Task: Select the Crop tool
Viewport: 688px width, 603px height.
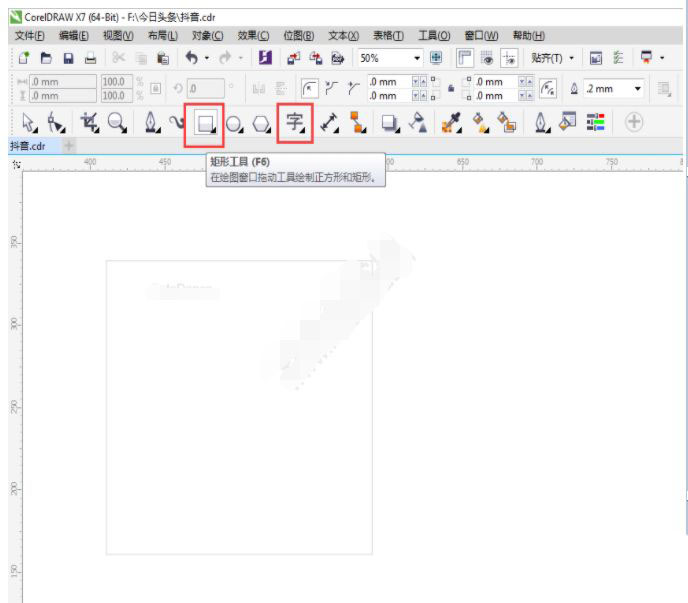Action: (88, 123)
